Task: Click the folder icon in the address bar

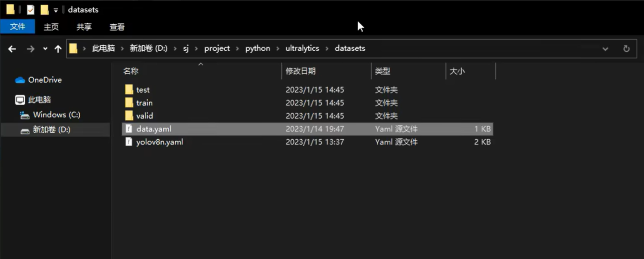Action: 73,48
